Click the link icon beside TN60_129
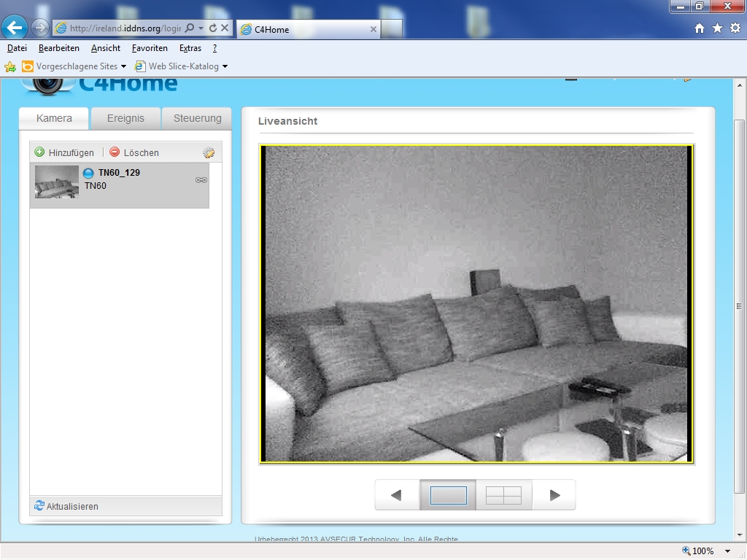This screenshot has width=747, height=560. point(201,179)
